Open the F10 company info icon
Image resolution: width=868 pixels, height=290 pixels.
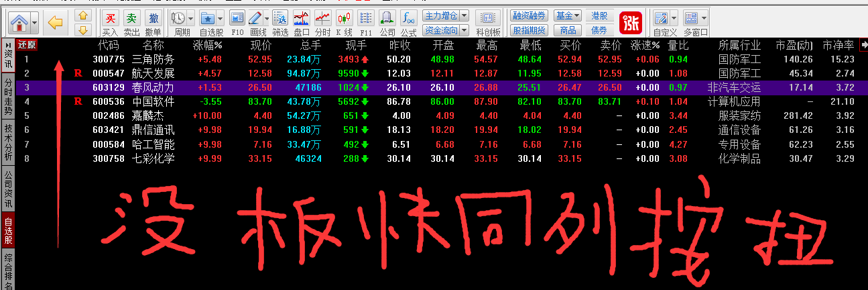point(237,18)
